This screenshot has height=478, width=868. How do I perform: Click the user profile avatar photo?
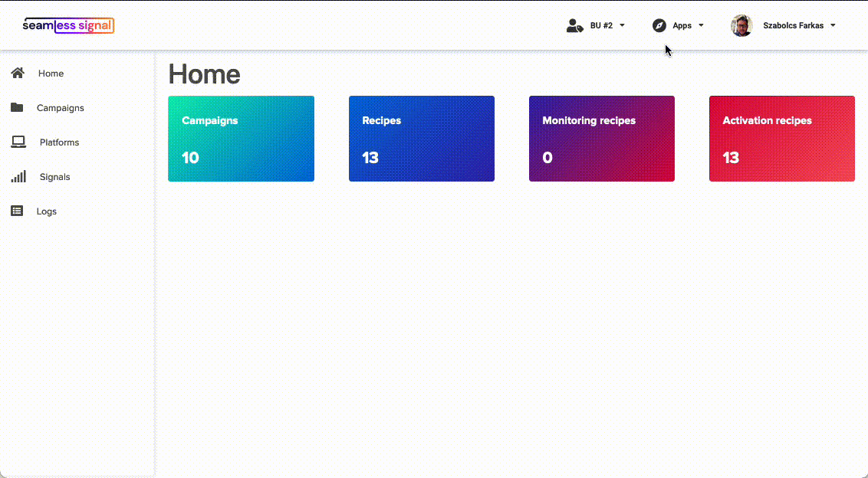coord(741,25)
